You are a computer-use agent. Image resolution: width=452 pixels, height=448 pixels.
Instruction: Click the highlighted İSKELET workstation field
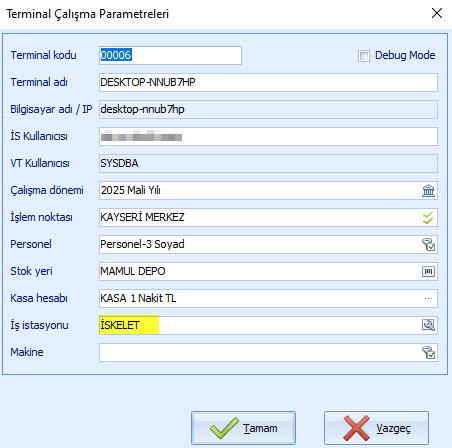[260, 325]
